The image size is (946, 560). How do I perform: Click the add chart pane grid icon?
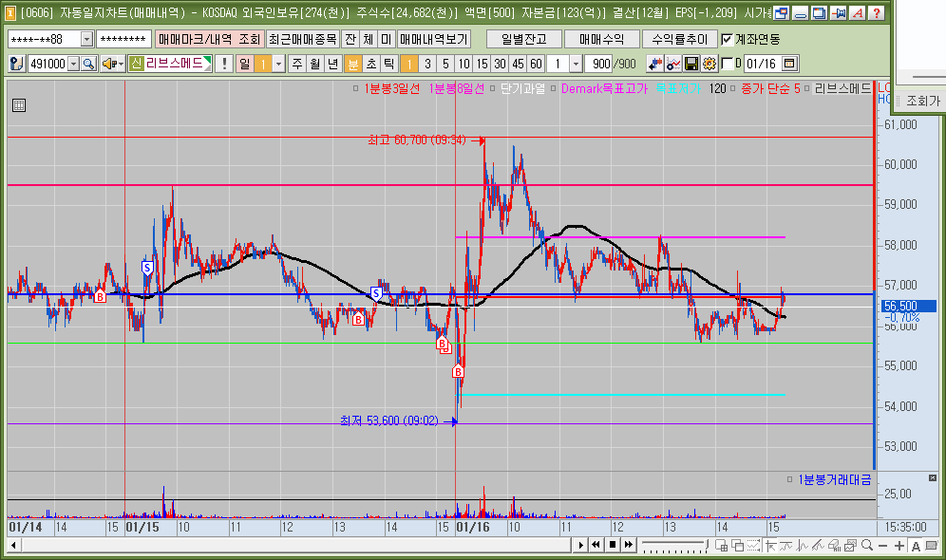pyautogui.click(x=721, y=545)
